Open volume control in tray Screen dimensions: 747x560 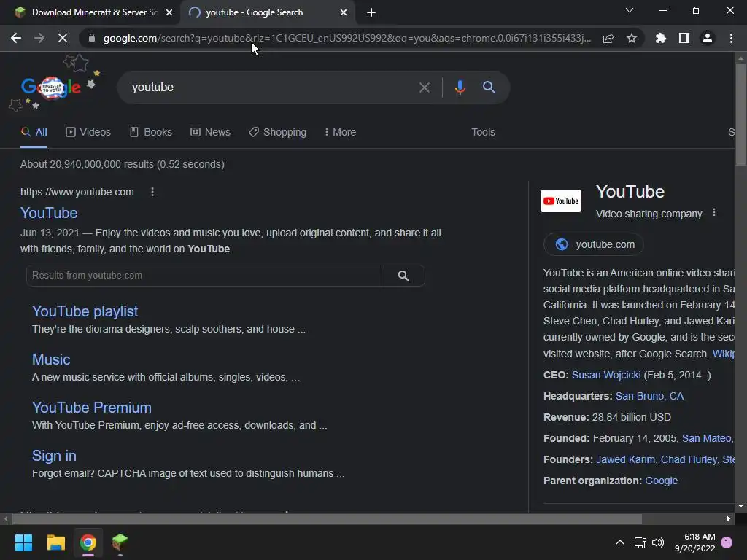coord(658,542)
